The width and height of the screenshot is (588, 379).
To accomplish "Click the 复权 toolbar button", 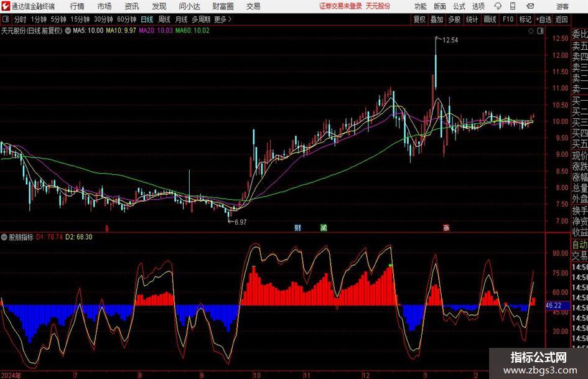I will (419, 19).
